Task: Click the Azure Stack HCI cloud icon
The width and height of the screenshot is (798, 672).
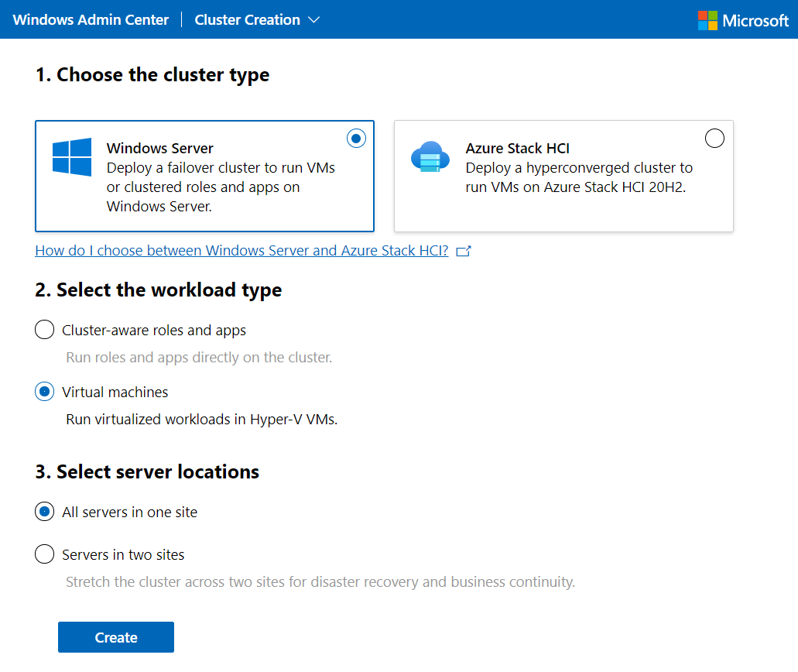Action: 430,157
